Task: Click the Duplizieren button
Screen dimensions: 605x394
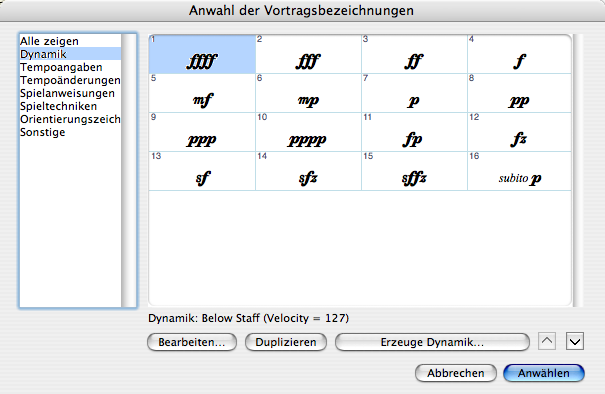Action: 286,342
